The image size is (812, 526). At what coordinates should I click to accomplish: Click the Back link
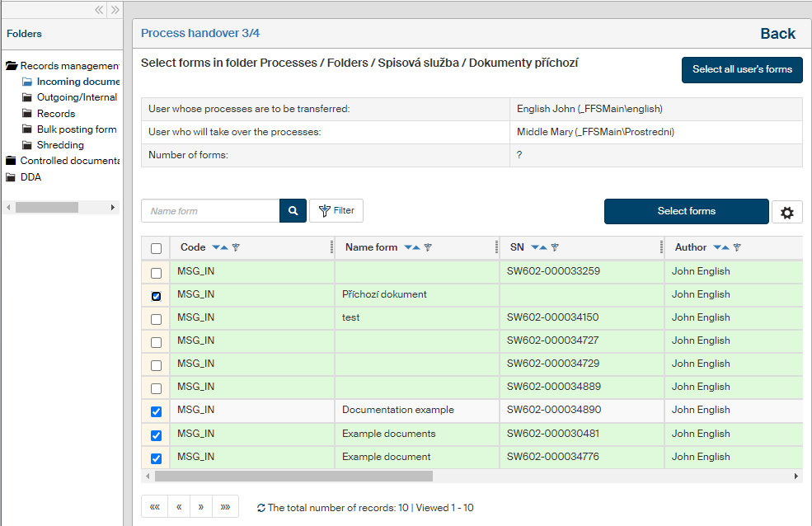(x=777, y=34)
